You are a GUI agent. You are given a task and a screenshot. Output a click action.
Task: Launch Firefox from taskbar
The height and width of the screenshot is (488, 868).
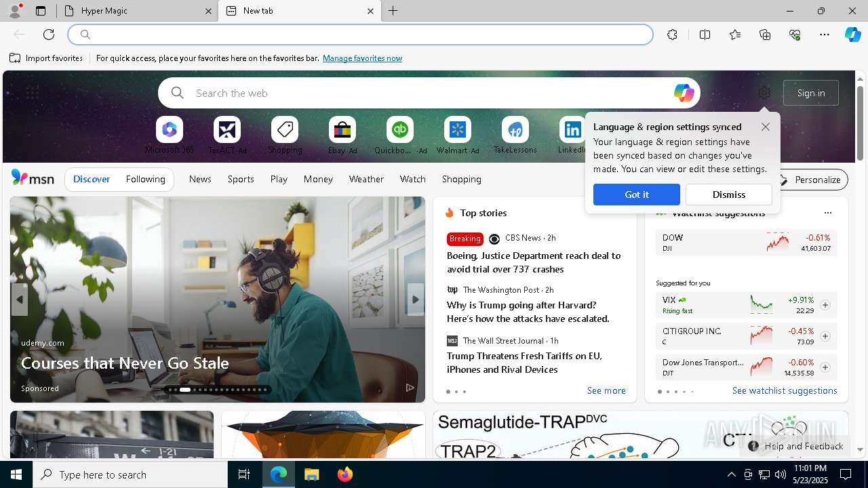click(345, 474)
